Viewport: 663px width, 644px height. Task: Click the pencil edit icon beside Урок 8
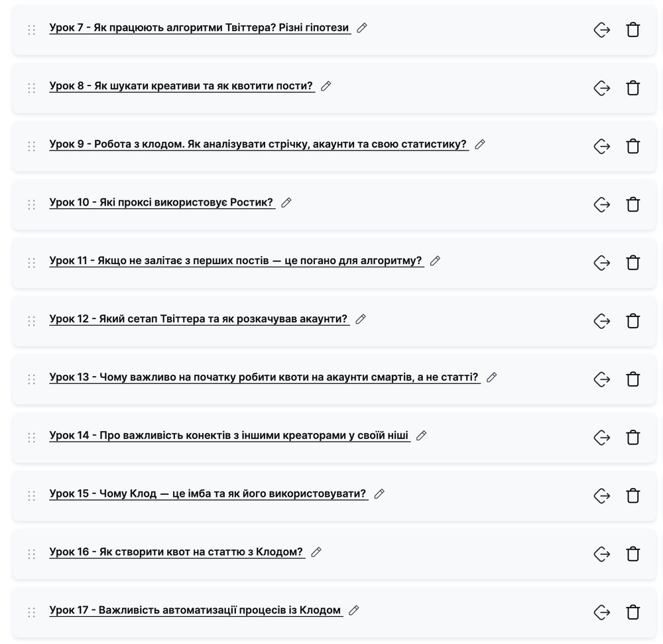click(326, 86)
